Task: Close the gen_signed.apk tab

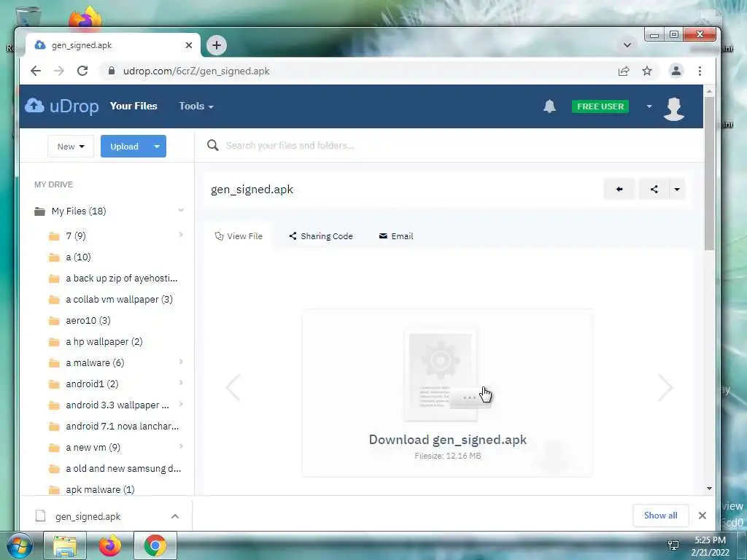Action: point(189,45)
